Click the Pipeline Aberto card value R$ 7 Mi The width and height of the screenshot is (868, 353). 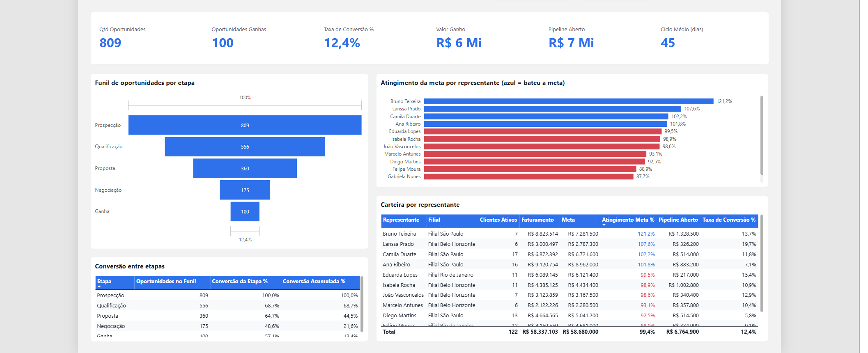pos(571,43)
